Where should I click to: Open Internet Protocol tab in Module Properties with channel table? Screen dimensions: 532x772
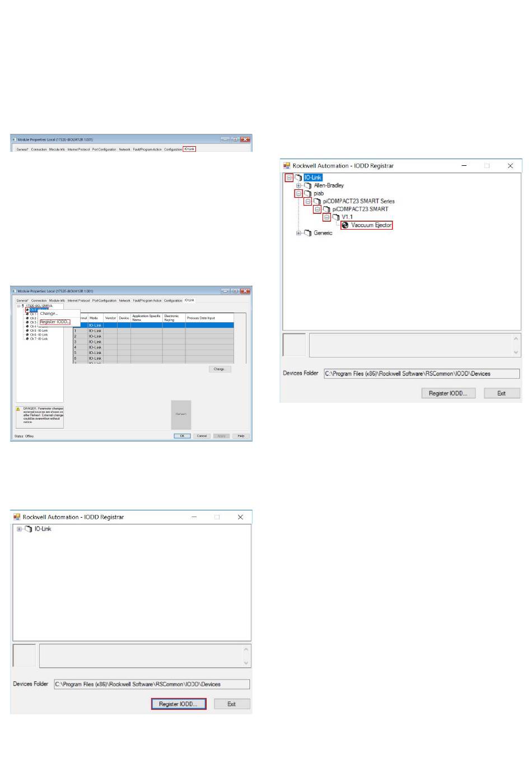pyautogui.click(x=78, y=301)
